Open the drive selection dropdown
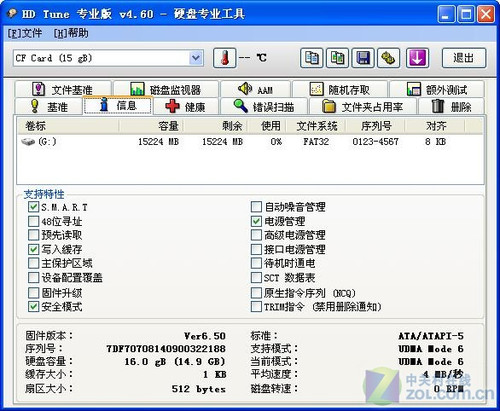Screen dimensions: 500x411 click(196, 58)
